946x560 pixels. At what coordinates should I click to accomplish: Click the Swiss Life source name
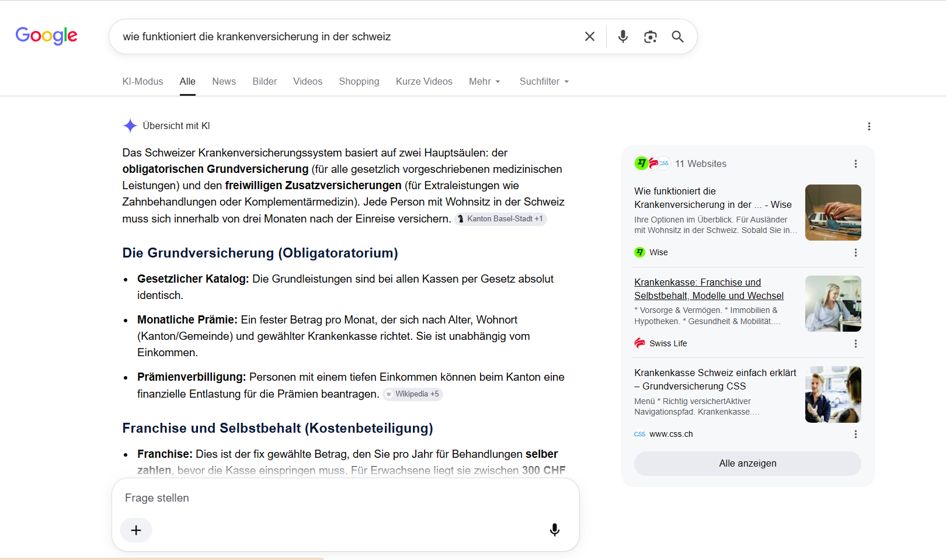pyautogui.click(x=668, y=343)
